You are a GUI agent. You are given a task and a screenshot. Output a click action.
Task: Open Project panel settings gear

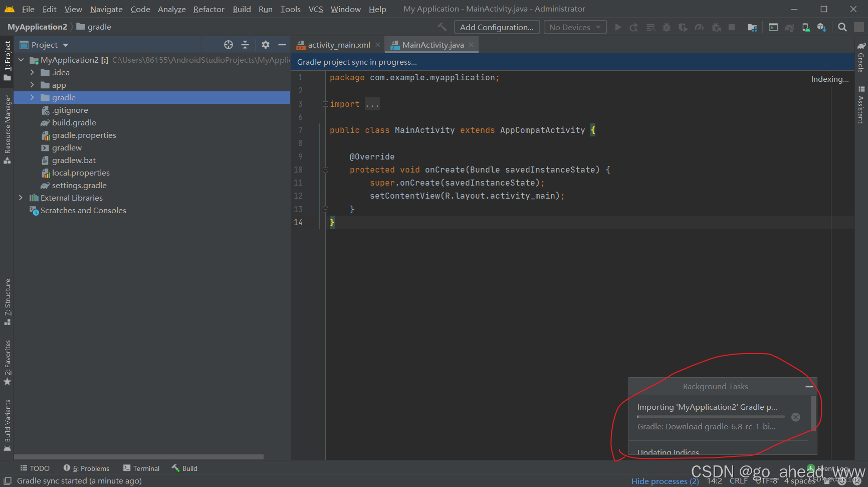tap(265, 45)
